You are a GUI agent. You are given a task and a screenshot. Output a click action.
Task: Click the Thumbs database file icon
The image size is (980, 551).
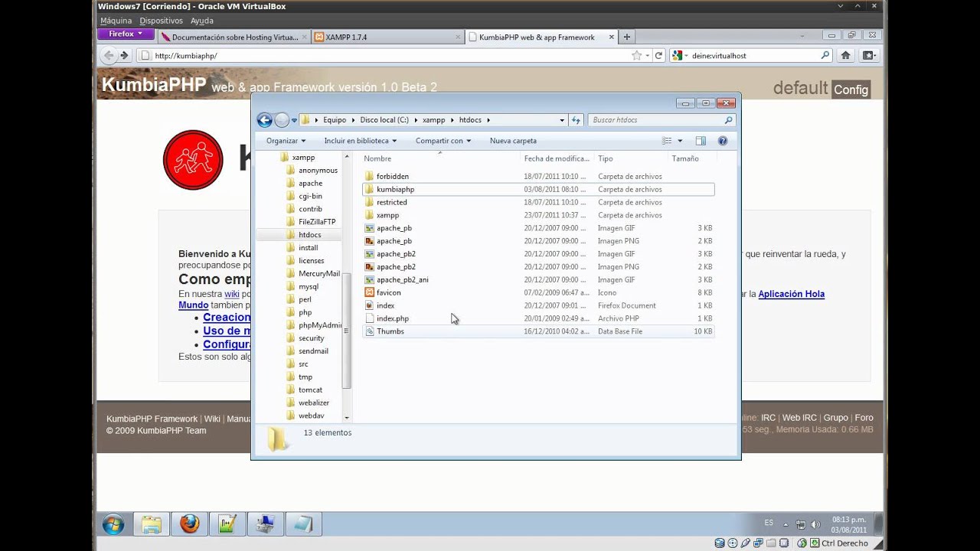click(369, 331)
